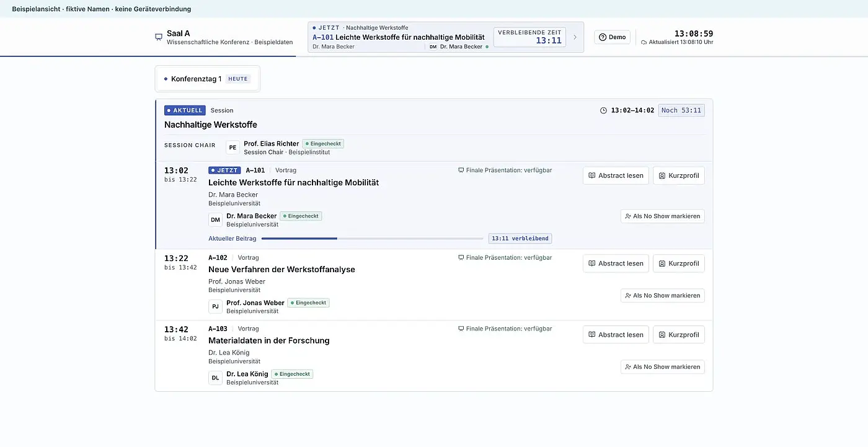The image size is (868, 447).
Task: Open talk title Leichte Werkstoffe für nachhaltige Mobilität in list
Action: coord(293,183)
